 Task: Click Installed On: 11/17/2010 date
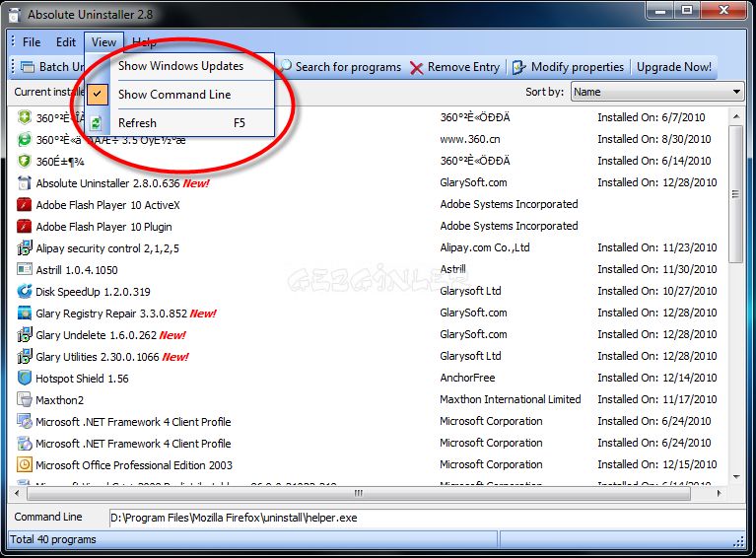coord(657,399)
